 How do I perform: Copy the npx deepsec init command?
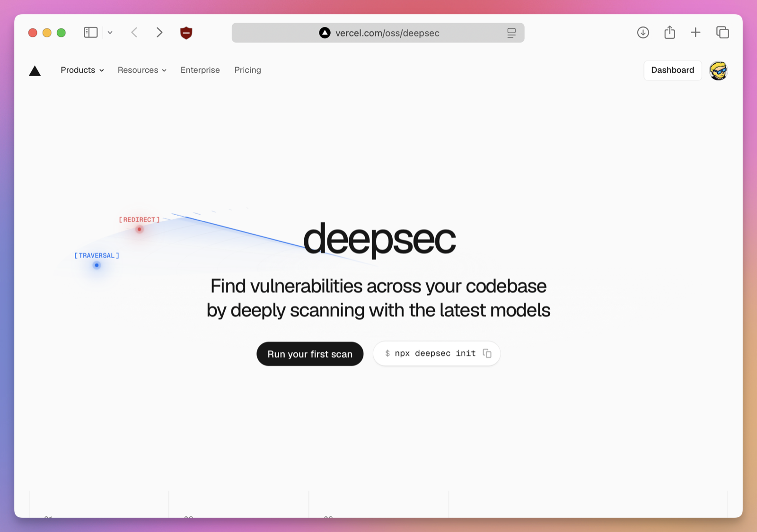point(487,353)
